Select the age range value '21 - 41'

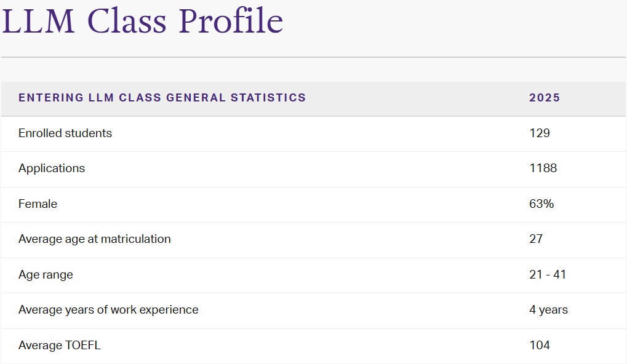[x=548, y=274]
